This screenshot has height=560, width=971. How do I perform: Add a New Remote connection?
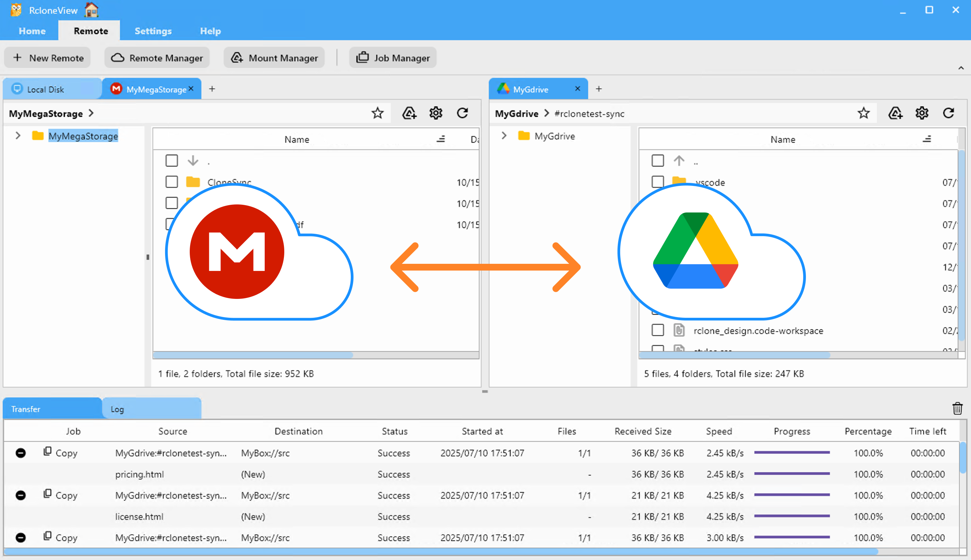coord(47,57)
